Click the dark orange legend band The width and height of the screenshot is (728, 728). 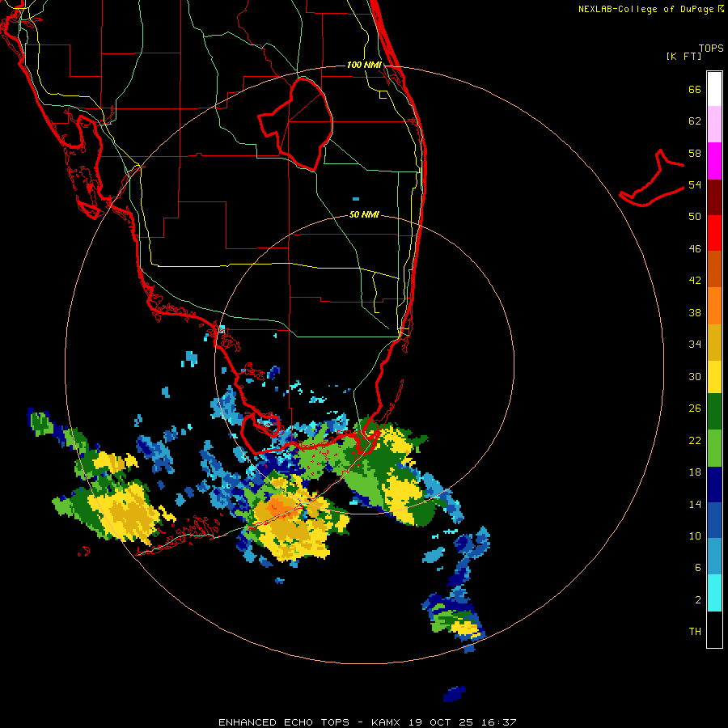[714, 269]
